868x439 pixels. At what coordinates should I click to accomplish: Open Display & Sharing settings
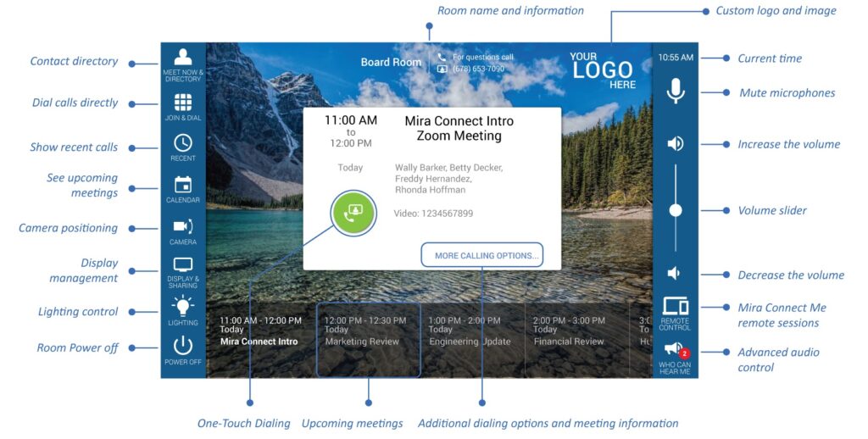183,273
